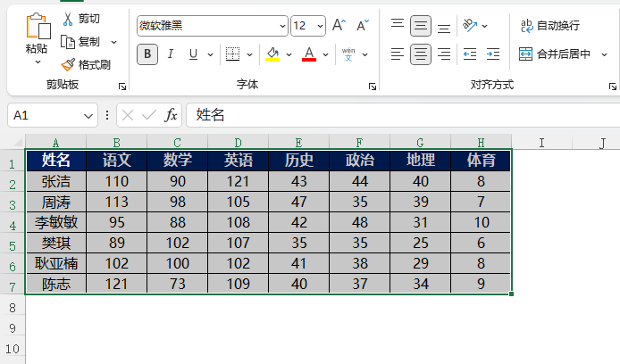The height and width of the screenshot is (364, 620).
Task: Click 樊琪's 数学 score 102
Action: 178,243
